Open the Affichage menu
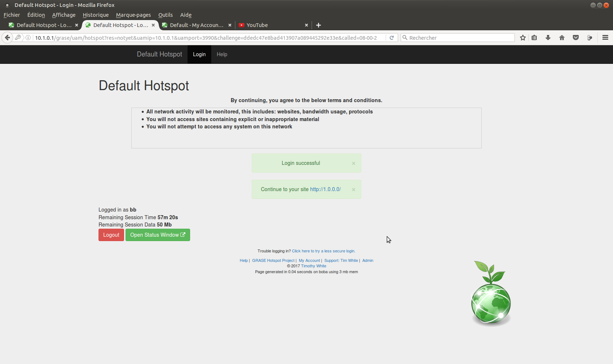The width and height of the screenshot is (613, 364). point(64,15)
